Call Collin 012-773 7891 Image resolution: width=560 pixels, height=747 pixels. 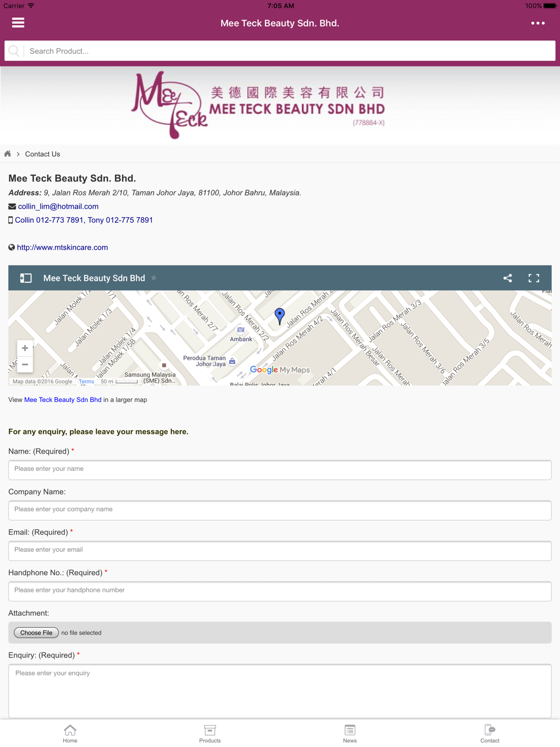tap(49, 220)
